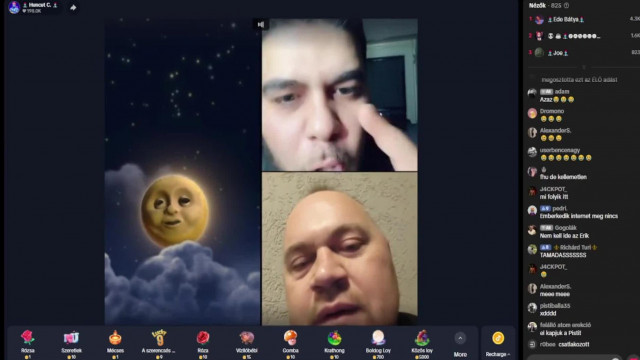Open the viewers info icon next to 825
The height and width of the screenshot is (360, 640).
pyautogui.click(x=567, y=6)
